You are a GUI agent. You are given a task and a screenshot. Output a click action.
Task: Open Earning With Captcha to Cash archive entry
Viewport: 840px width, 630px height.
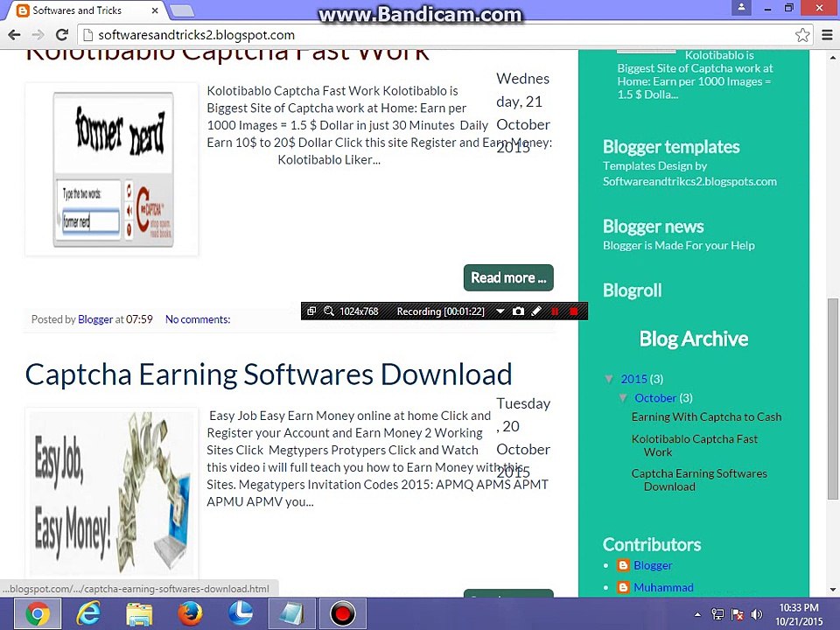click(706, 416)
